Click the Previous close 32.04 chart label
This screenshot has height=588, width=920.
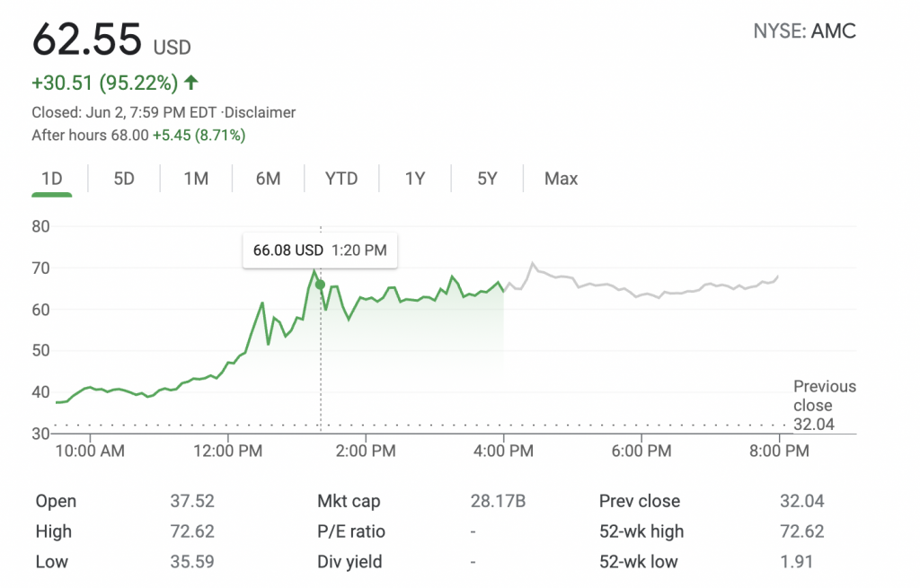825,405
